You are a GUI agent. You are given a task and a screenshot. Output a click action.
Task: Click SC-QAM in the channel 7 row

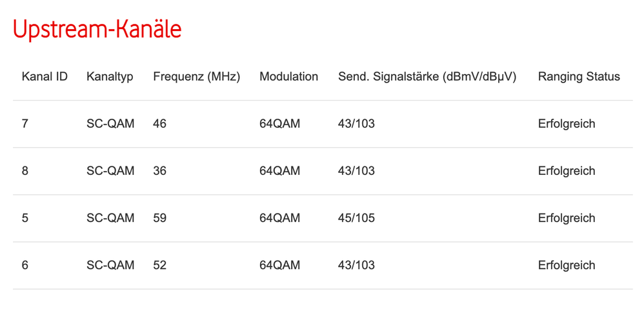click(110, 124)
